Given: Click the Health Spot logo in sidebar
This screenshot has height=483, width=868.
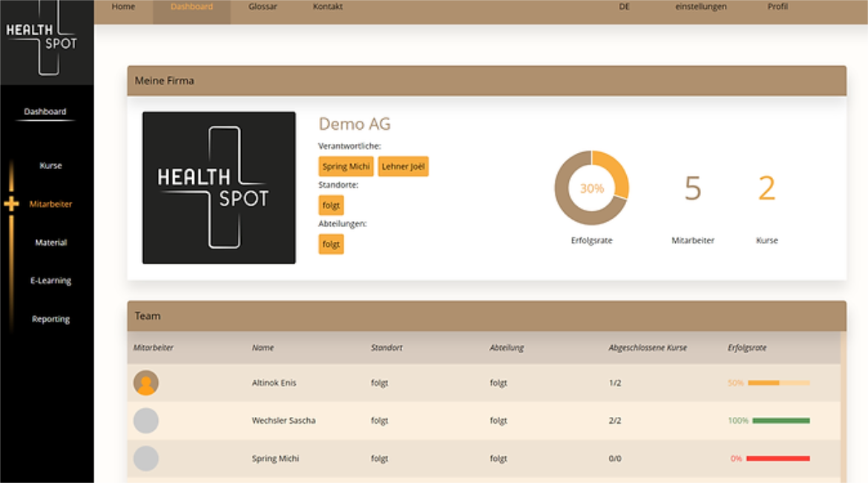Looking at the screenshot, I should pos(43,39).
